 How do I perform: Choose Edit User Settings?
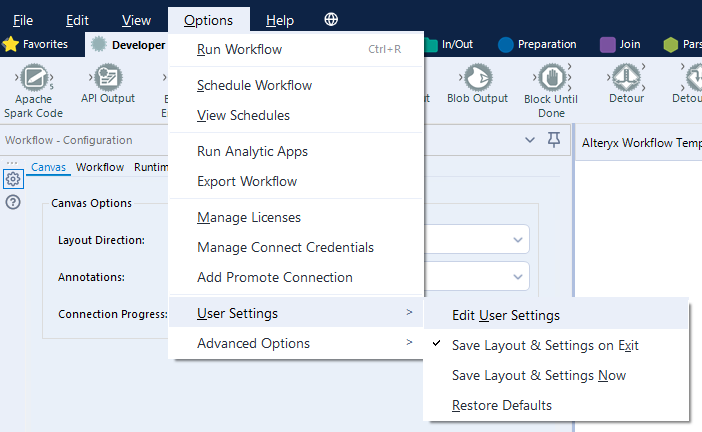556,315
